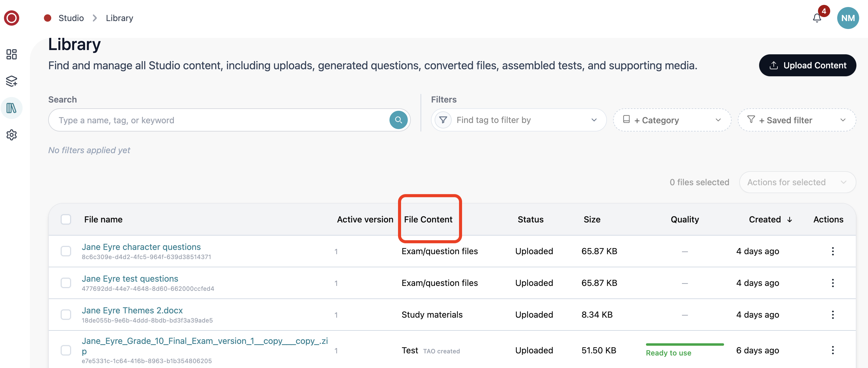Open the Jane_Eyre_Grade_10_Final_Exam zip file link
868x368 pixels.
pyautogui.click(x=205, y=346)
